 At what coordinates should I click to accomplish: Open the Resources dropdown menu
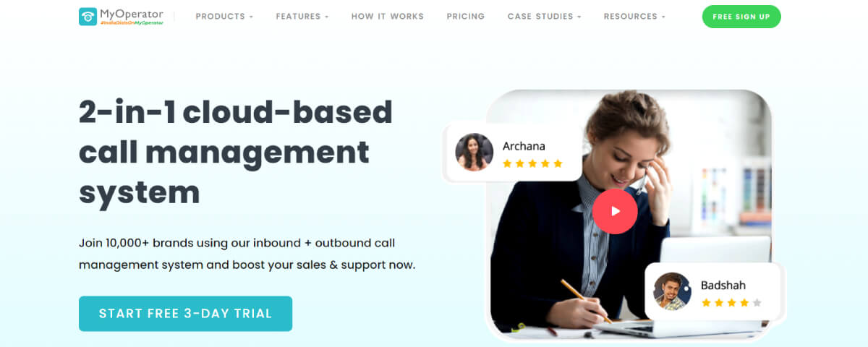click(x=634, y=16)
